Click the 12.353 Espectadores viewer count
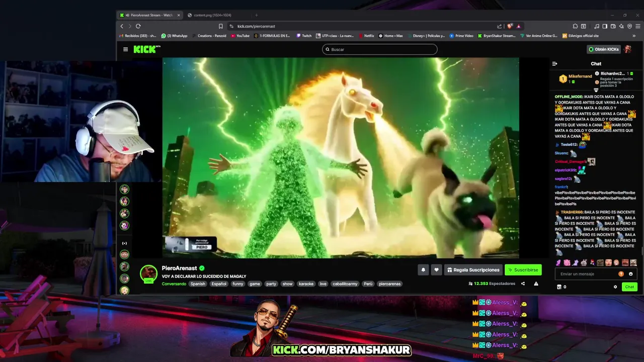644x362 pixels. click(492, 284)
